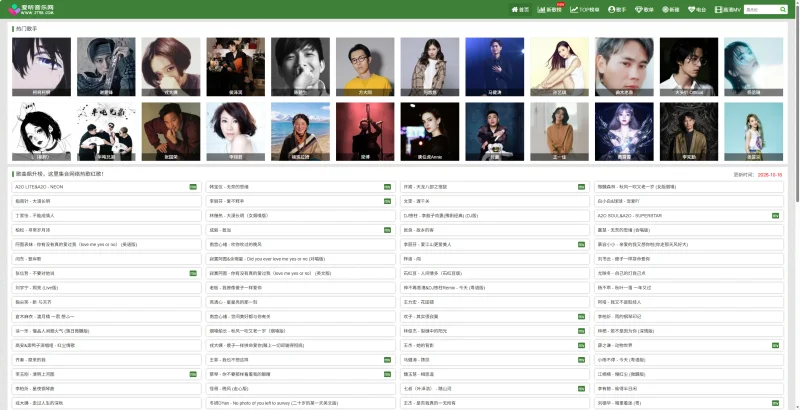Open the 刘宇宁 (Live版) song row
Screen dimensions: 800x410
coord(107,288)
